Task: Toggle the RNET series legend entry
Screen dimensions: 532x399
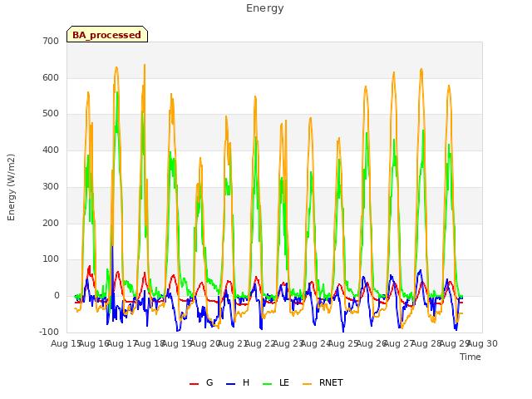Action: pyautogui.click(x=323, y=382)
